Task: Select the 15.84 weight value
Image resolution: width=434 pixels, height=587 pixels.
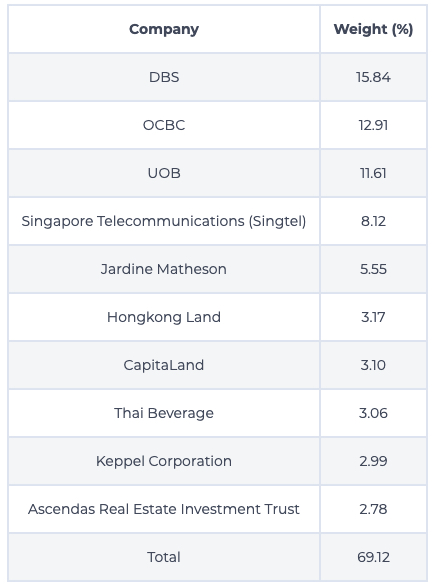Action: click(373, 77)
